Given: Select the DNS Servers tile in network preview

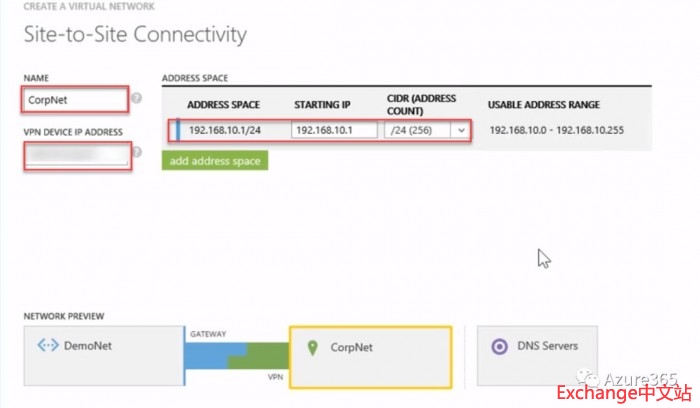Looking at the screenshot, I should 536,356.
